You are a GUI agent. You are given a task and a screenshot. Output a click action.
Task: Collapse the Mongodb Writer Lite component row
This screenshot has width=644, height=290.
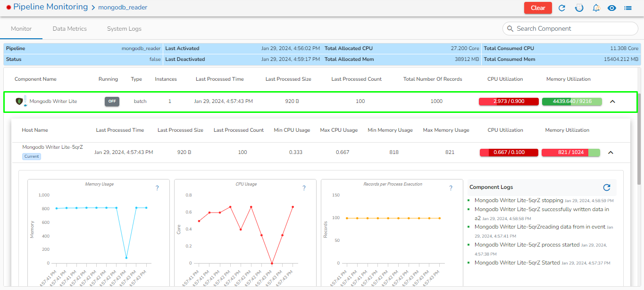tap(612, 102)
